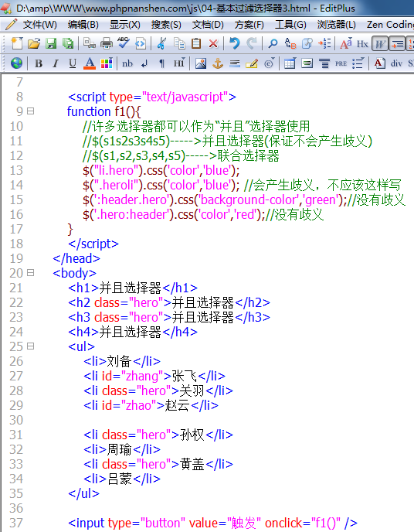Open the 文档(D) menu
The width and height of the screenshot is (414, 532).
(208, 25)
